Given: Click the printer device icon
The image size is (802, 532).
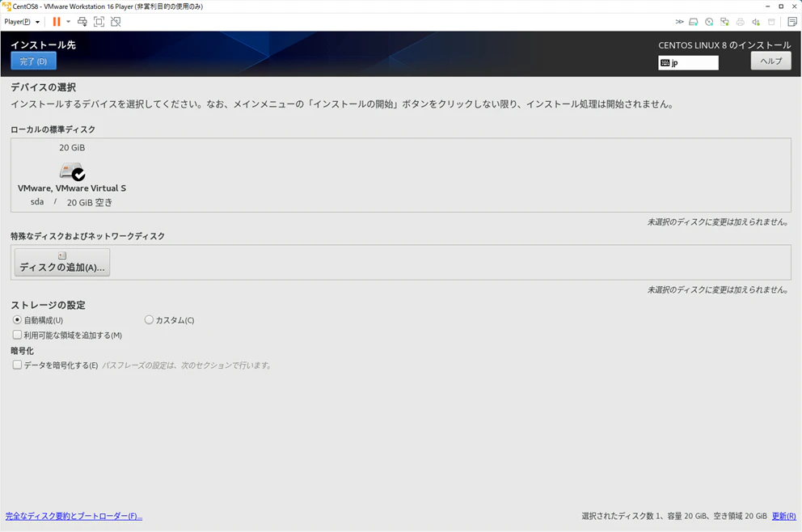Looking at the screenshot, I should coord(740,22).
